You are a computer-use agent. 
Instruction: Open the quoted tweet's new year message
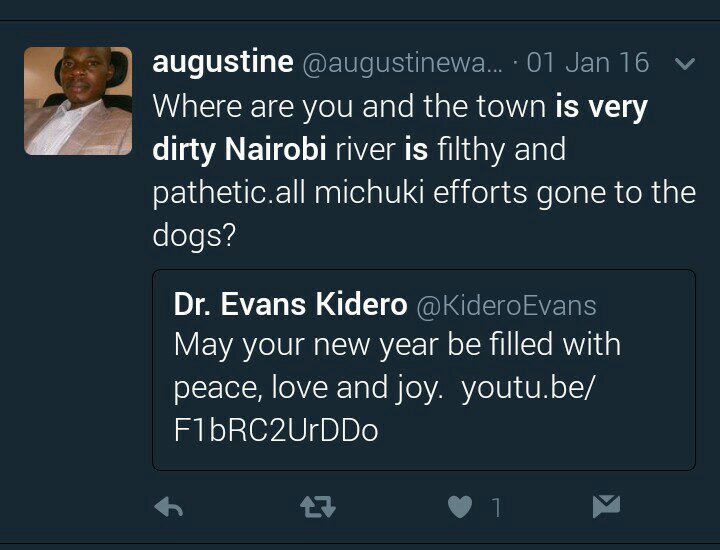pyautogui.click(x=397, y=345)
